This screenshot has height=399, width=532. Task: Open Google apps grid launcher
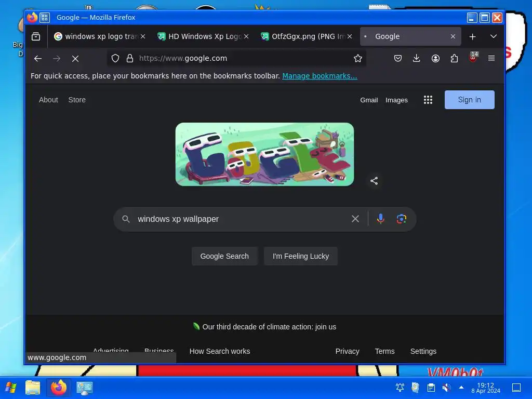coord(428,100)
